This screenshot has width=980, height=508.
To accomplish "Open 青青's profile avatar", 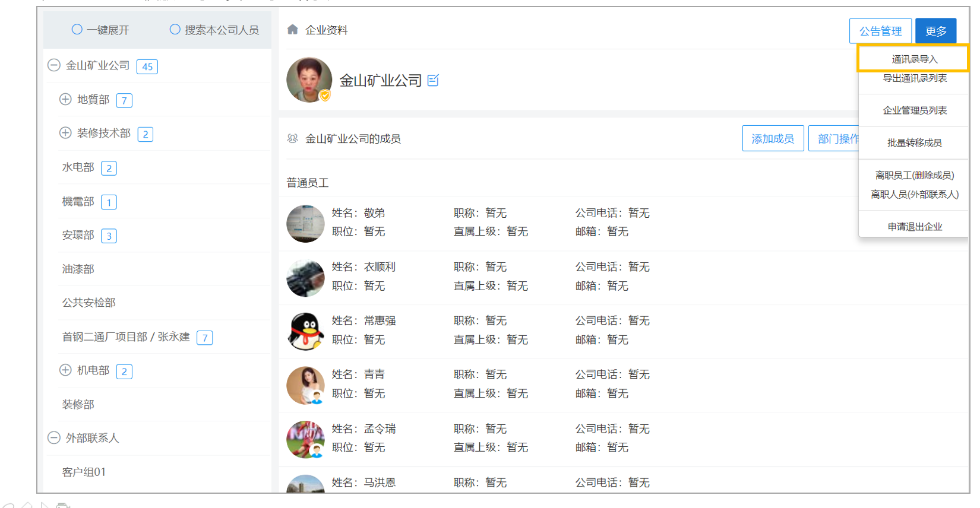I will click(x=305, y=385).
